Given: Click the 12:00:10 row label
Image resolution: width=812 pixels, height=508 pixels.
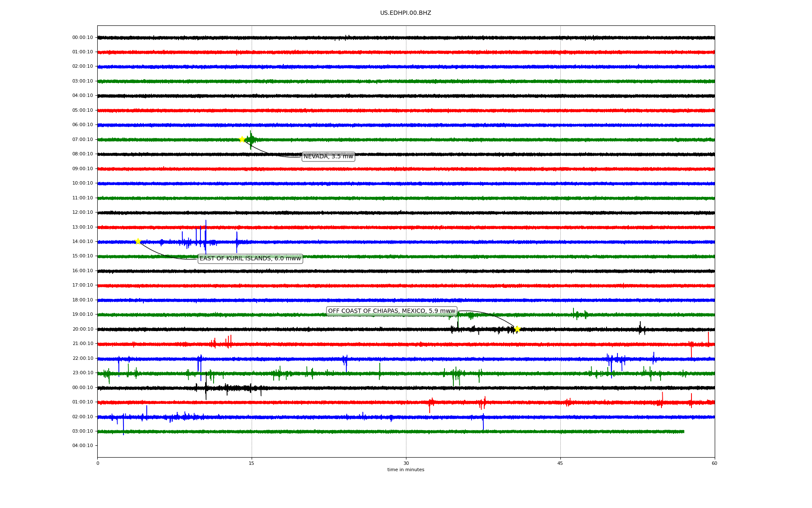Looking at the screenshot, I should point(82,213).
